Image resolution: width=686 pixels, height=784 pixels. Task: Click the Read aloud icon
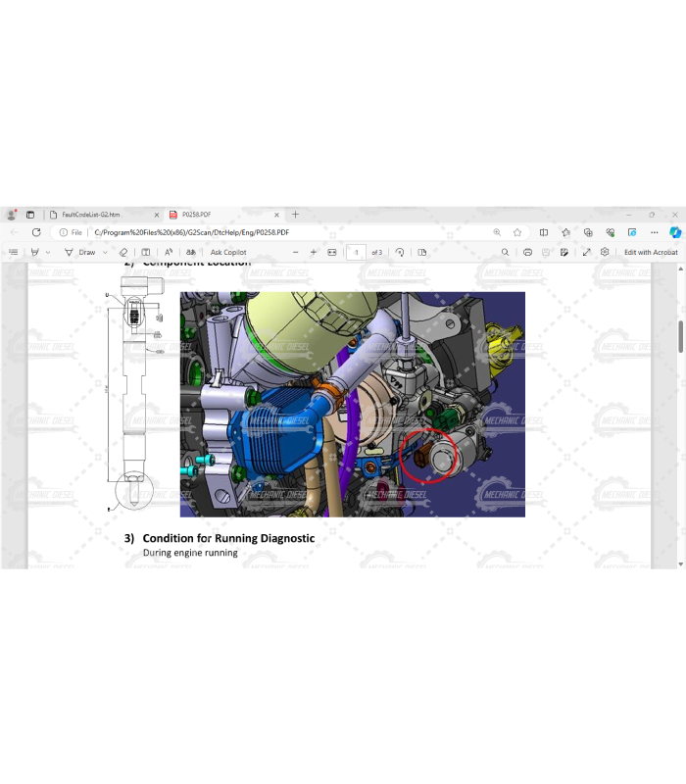[170, 252]
